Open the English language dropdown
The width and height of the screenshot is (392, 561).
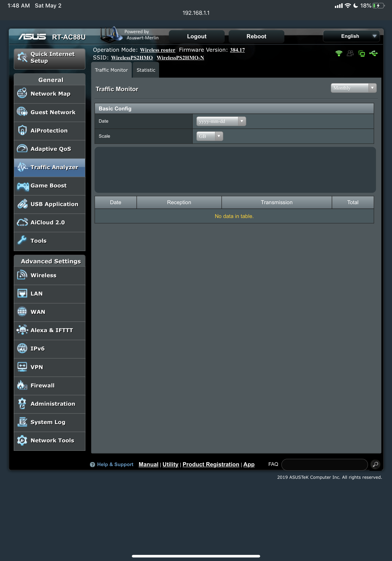pyautogui.click(x=351, y=36)
